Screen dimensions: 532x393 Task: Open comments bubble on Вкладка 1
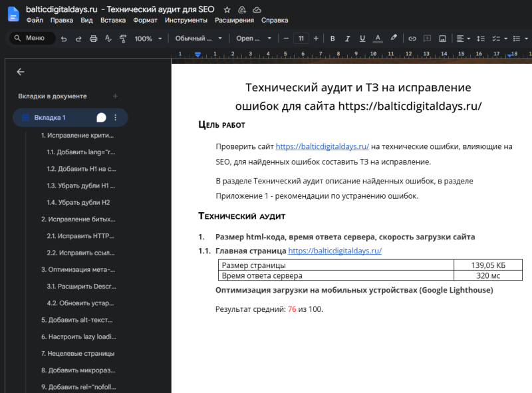101,118
